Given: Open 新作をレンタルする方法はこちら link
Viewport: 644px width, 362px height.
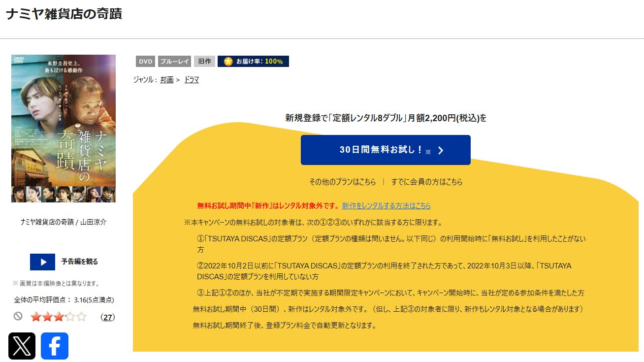Looking at the screenshot, I should [x=386, y=206].
